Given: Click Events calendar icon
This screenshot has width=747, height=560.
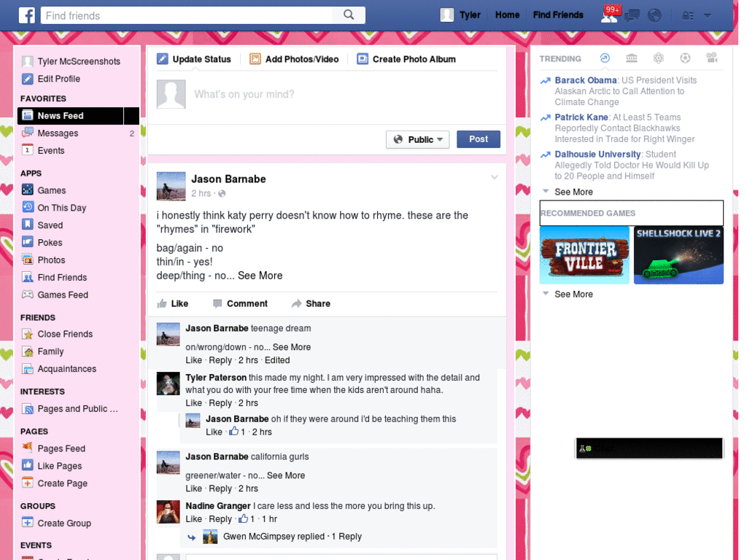Looking at the screenshot, I should [x=28, y=150].
